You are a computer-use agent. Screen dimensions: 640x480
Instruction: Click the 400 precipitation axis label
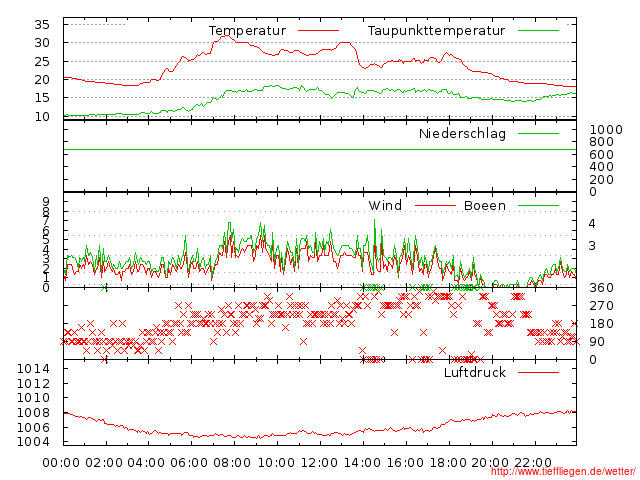click(x=602, y=167)
